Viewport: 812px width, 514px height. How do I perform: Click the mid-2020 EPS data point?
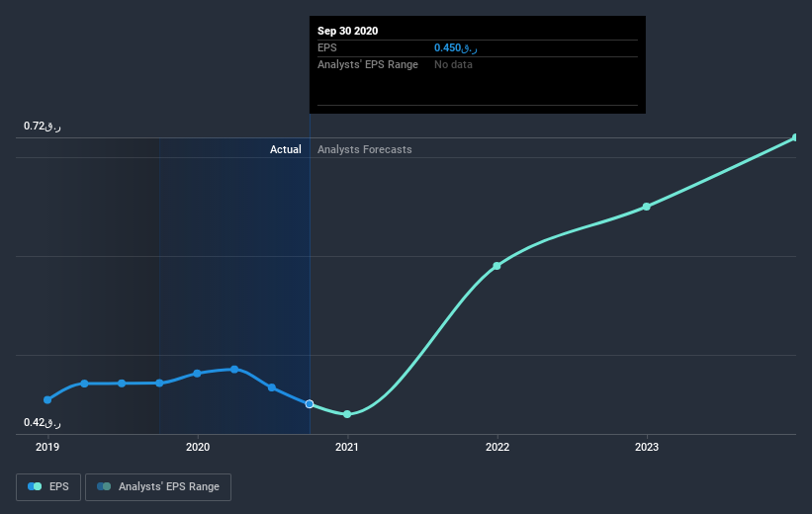(272, 387)
